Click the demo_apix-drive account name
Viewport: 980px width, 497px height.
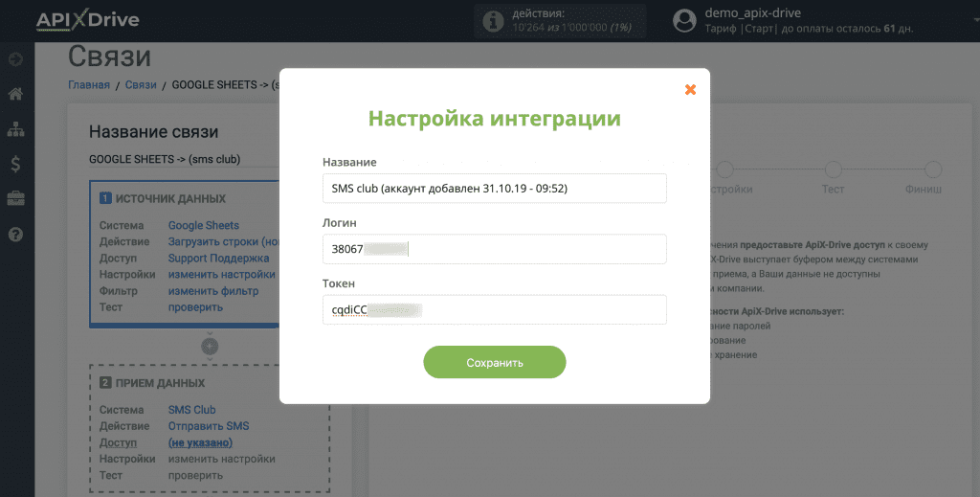[752, 13]
